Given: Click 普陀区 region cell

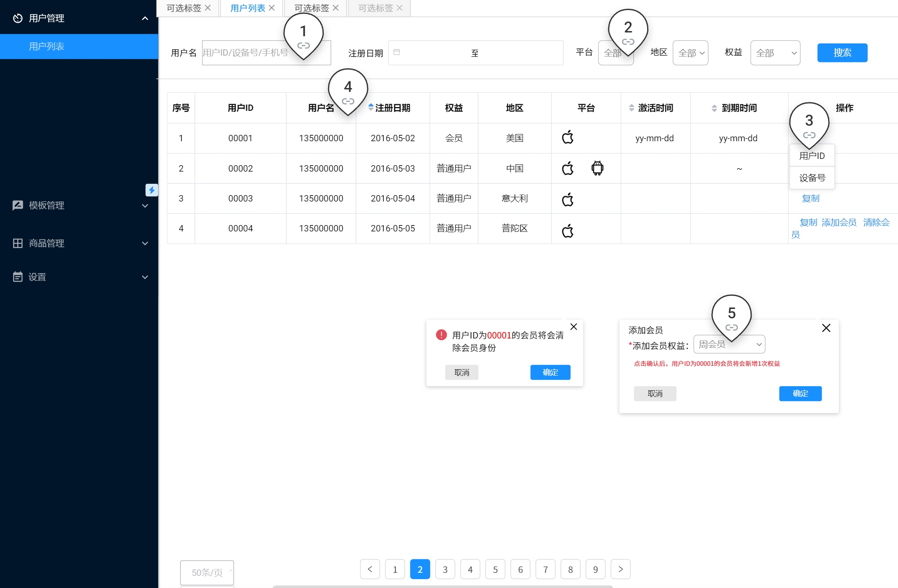Looking at the screenshot, I should (514, 228).
